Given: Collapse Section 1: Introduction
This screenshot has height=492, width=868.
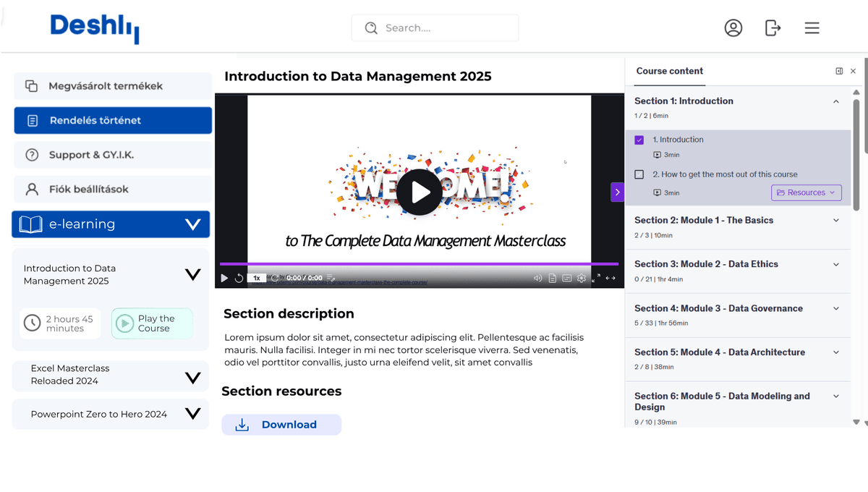Looking at the screenshot, I should click(836, 101).
